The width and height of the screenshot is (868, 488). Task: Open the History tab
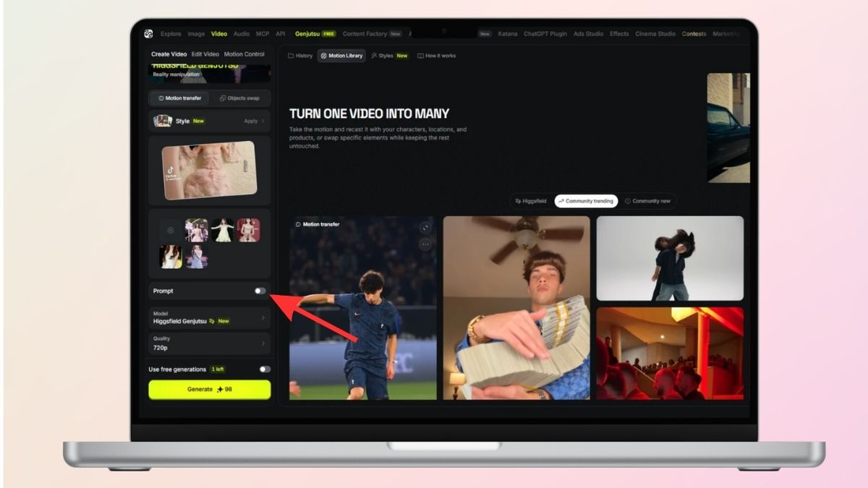coord(300,56)
